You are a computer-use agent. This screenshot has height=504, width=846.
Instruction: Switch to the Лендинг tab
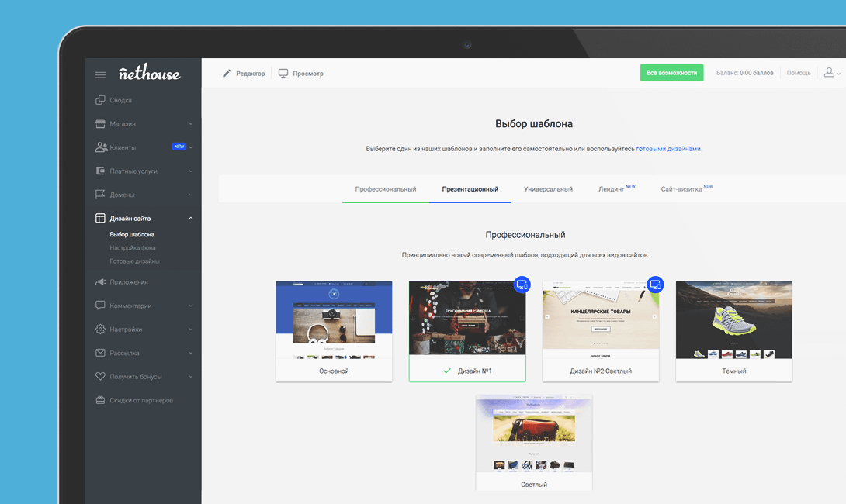click(616, 188)
